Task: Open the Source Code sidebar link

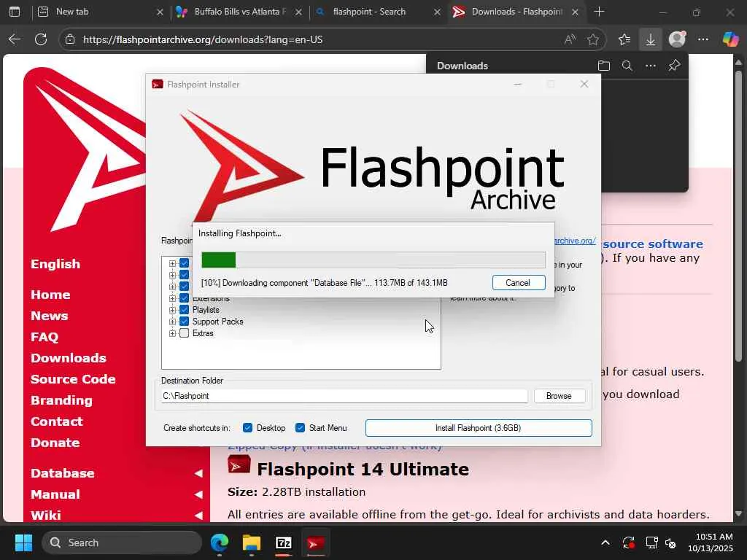Action: point(74,379)
